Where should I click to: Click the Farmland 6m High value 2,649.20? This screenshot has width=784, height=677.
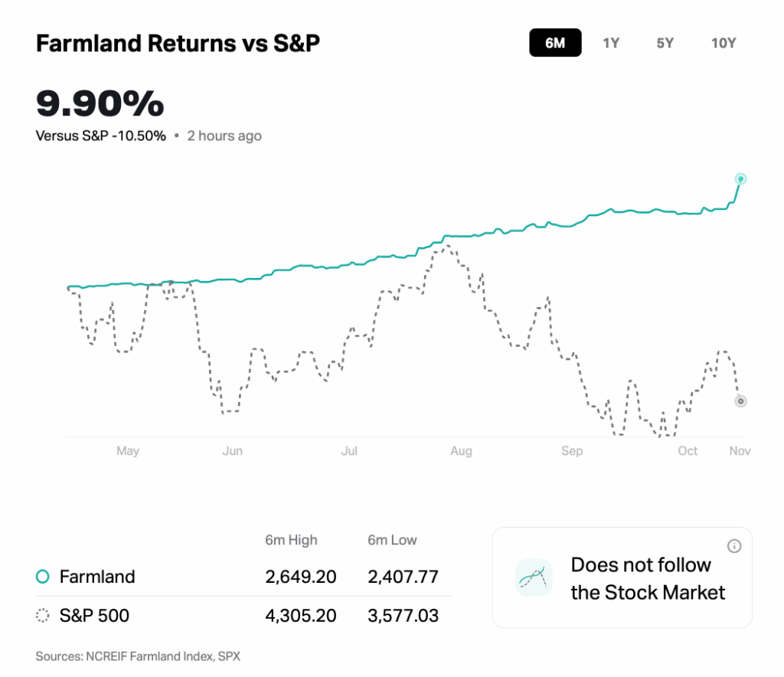301,577
